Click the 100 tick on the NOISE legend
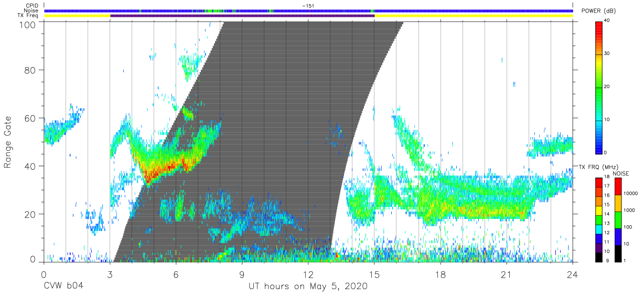 tap(628, 227)
